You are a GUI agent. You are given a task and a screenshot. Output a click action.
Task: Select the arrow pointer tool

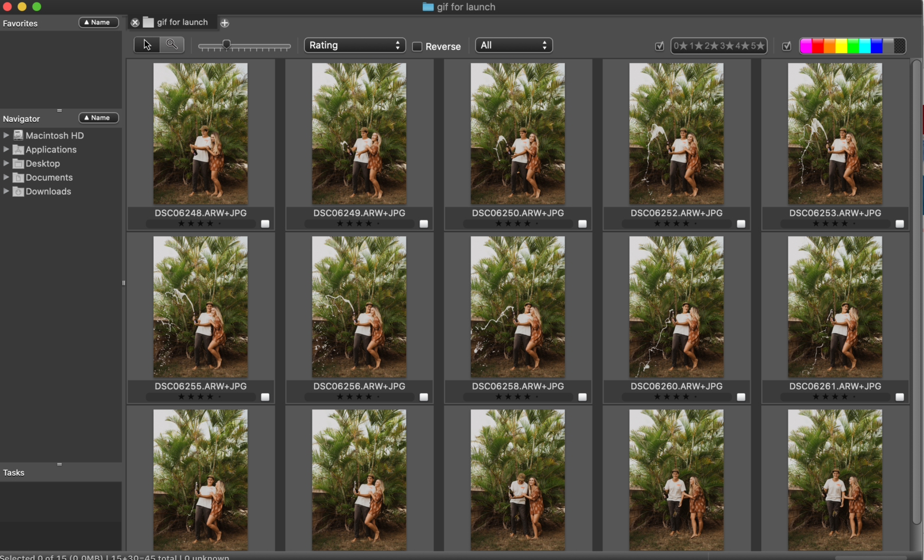click(147, 44)
